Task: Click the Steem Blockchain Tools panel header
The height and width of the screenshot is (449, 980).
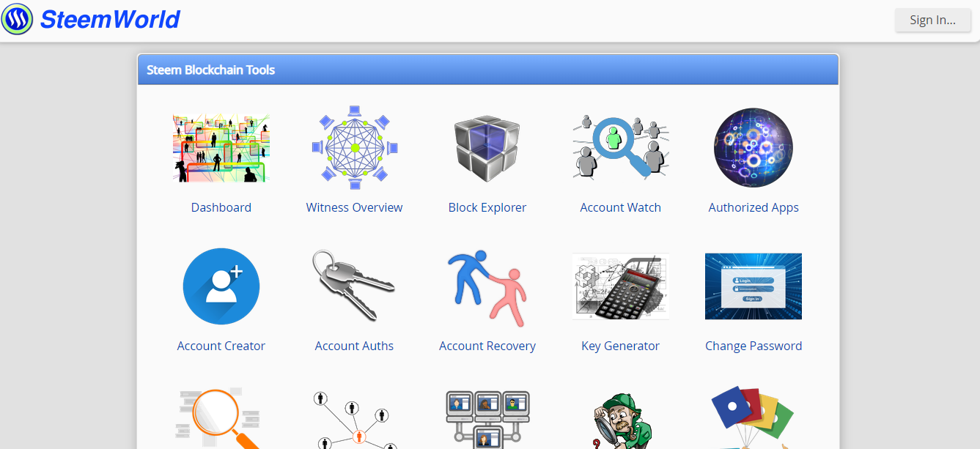Action: coord(488,70)
